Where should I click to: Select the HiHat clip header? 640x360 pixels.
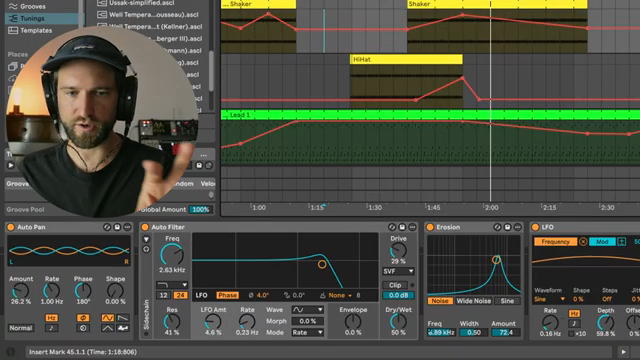(x=406, y=59)
